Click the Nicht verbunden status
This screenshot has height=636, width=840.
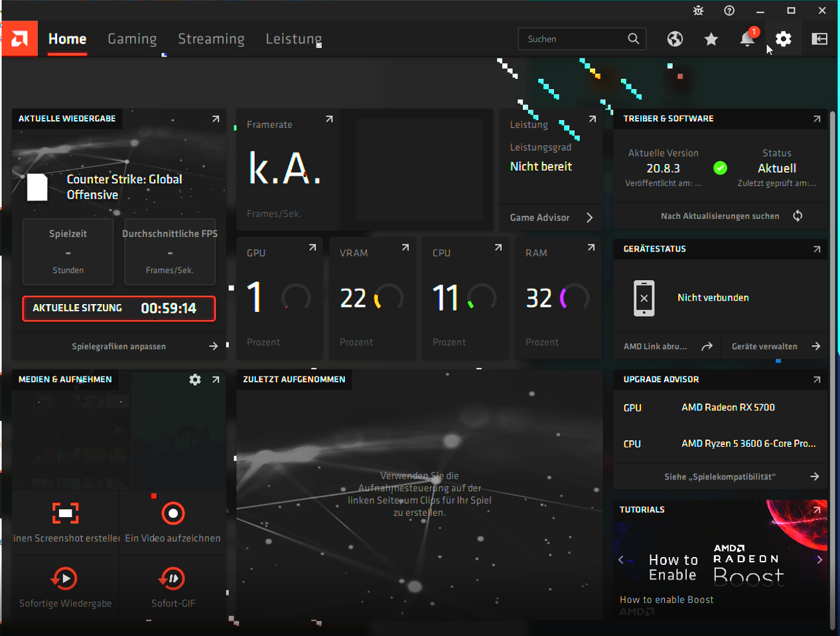pyautogui.click(x=713, y=298)
